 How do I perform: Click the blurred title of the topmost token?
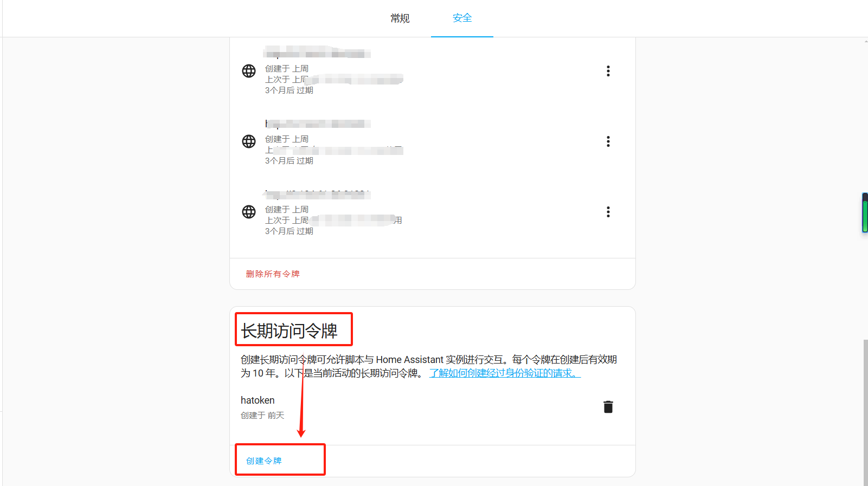(317, 53)
